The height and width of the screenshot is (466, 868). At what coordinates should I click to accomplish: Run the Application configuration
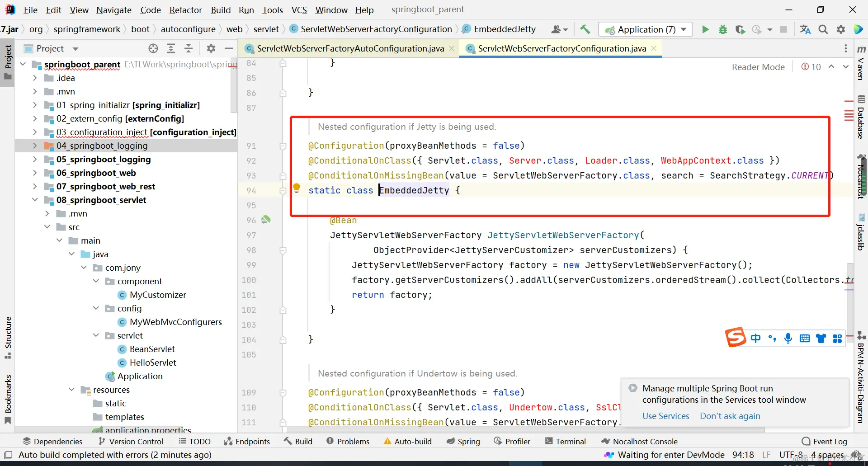pos(705,29)
